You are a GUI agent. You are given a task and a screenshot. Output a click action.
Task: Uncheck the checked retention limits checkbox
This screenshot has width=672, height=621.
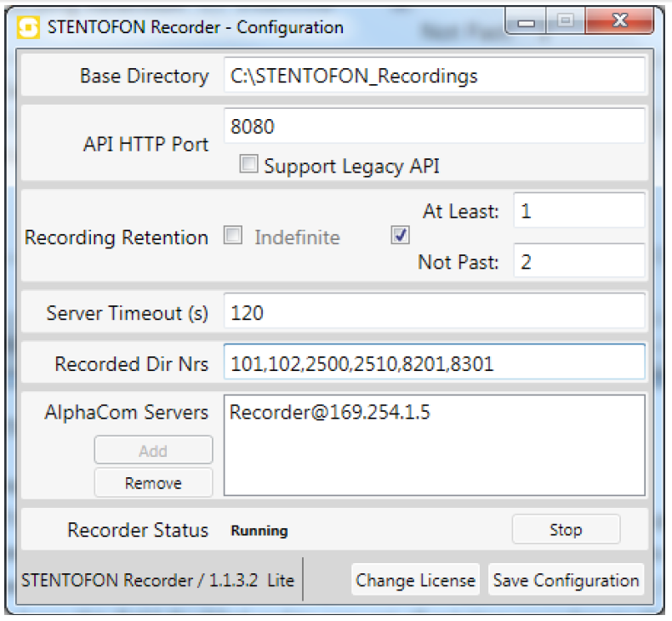pyautogui.click(x=400, y=237)
